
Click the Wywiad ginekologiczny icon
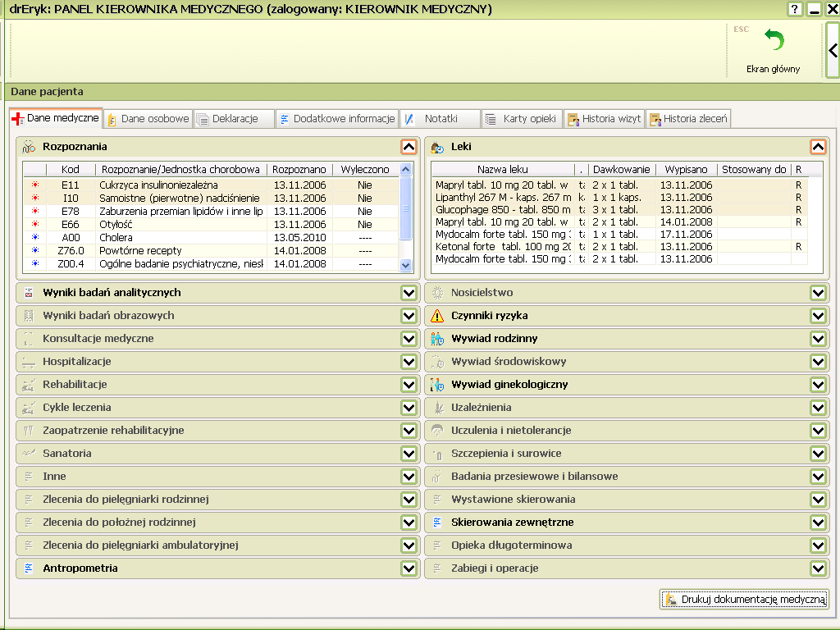[437, 385]
